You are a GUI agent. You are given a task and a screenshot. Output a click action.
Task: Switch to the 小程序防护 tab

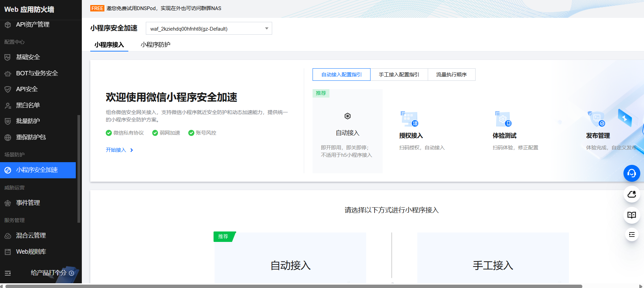pyautogui.click(x=156, y=45)
